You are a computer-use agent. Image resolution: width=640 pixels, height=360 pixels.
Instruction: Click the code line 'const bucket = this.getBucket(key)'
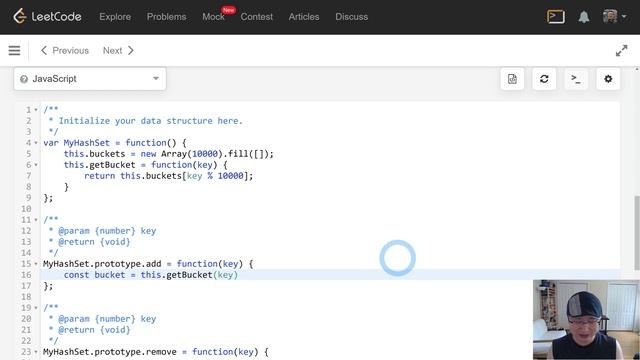(151, 275)
